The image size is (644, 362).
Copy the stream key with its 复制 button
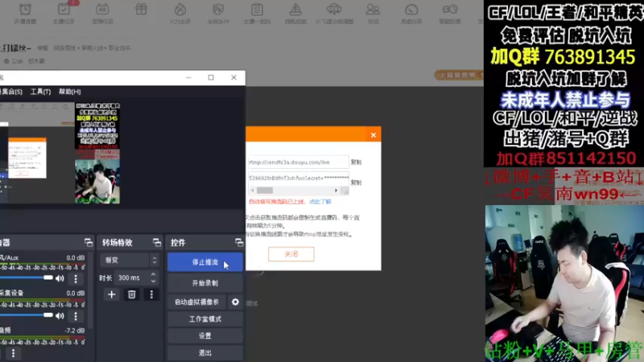click(356, 183)
